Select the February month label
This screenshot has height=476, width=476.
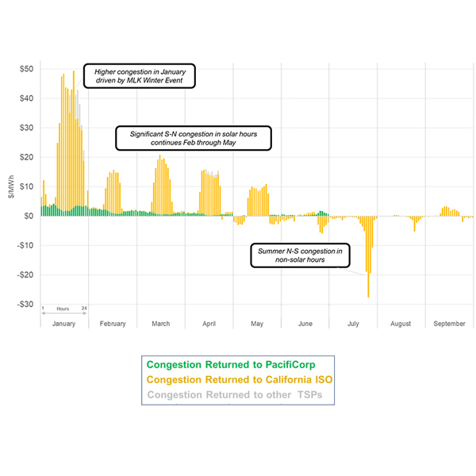[x=113, y=324]
